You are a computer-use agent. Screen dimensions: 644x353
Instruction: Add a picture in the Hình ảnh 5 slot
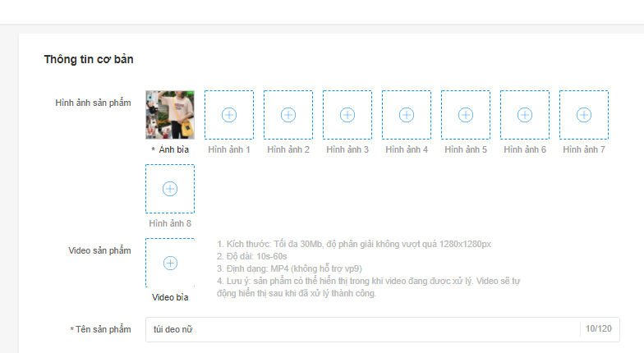[466, 115]
